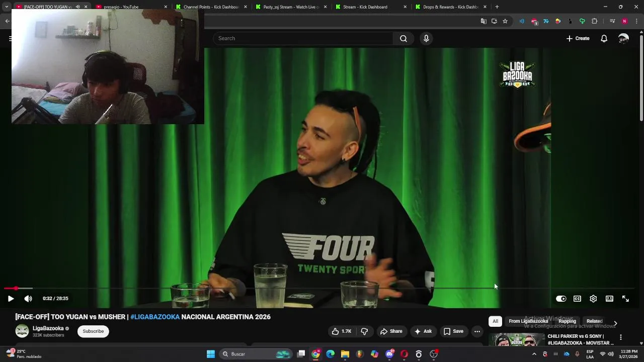The height and width of the screenshot is (362, 644).
Task: Open the Ask AI button
Action: pos(423,331)
